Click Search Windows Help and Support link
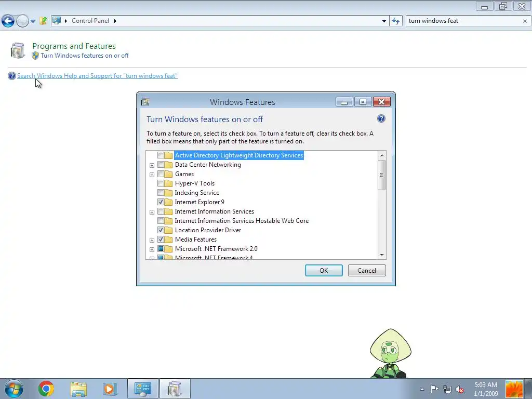 (x=97, y=76)
